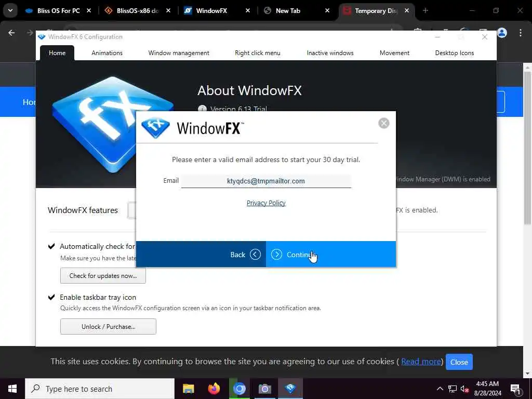532x399 pixels.
Task: Click the version info icon
Action: 202,109
